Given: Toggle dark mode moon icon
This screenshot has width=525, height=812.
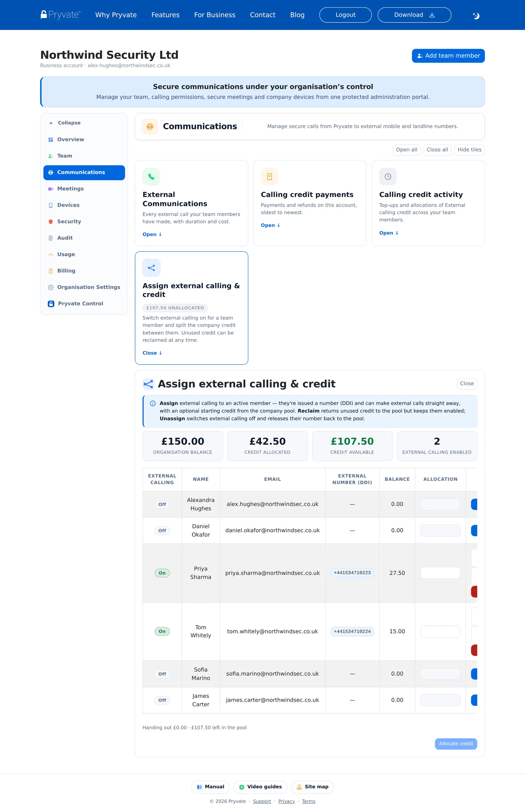Looking at the screenshot, I should tap(476, 16).
